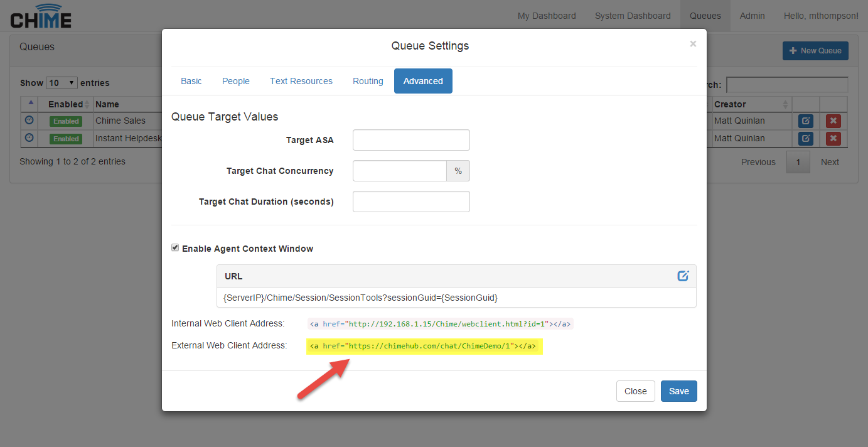
Task: Select the External Web Client Address code
Action: 424,346
